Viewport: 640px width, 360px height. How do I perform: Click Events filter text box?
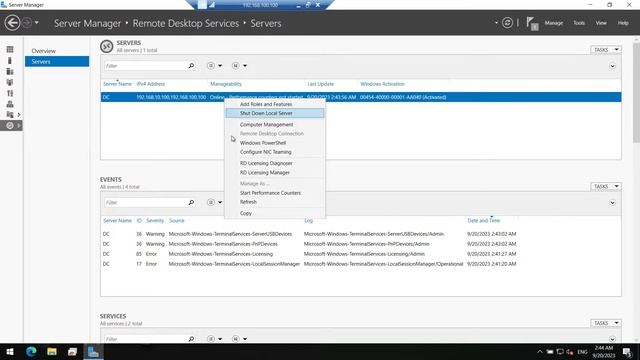point(145,202)
